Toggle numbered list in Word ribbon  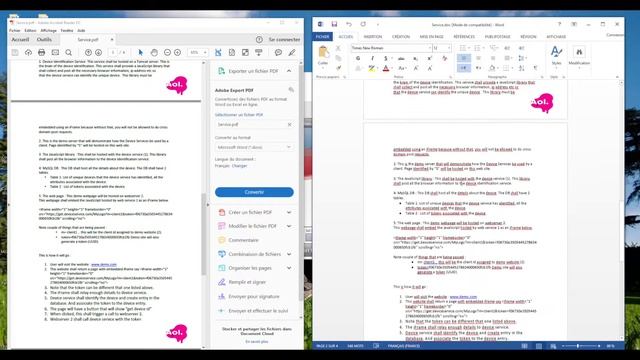pyautogui.click(x=478, y=48)
